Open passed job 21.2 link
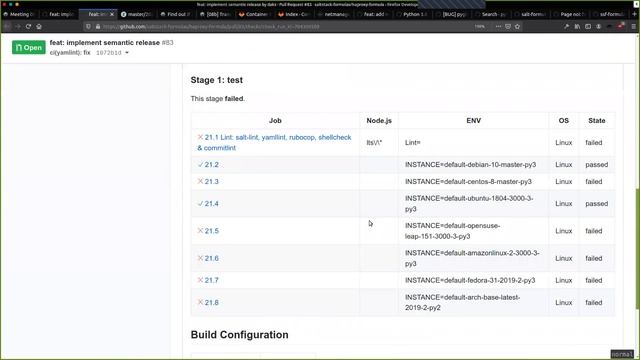640x360 pixels. point(211,164)
